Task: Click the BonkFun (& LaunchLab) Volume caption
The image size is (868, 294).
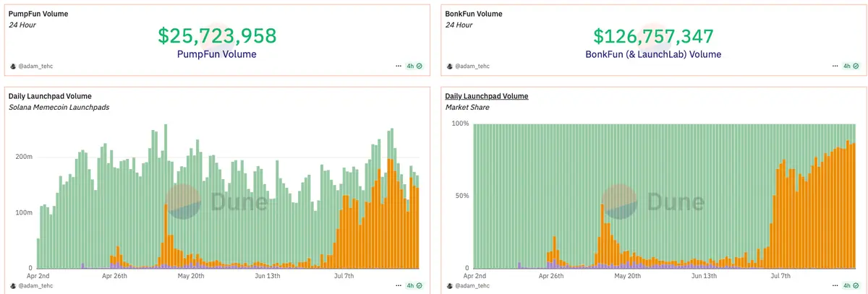Action: [x=654, y=54]
